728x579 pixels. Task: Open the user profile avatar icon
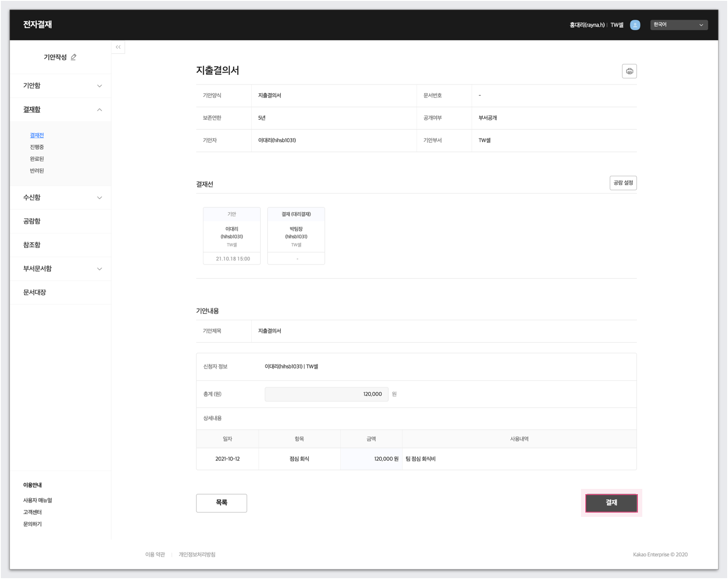635,25
